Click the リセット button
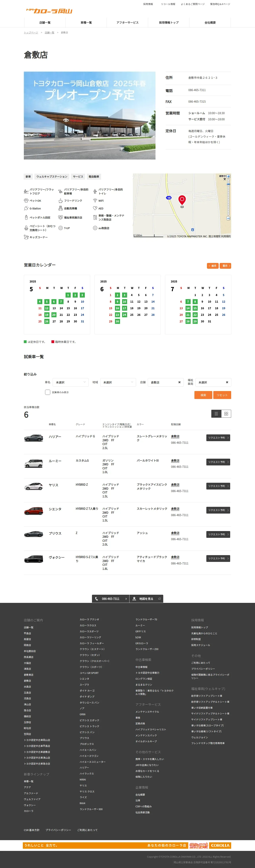Image resolution: width=255 pixels, height=868 pixels. pos(222,395)
